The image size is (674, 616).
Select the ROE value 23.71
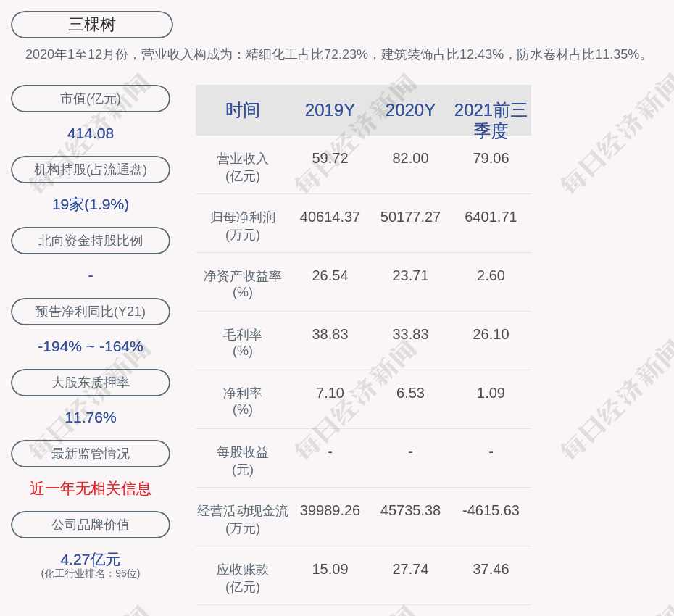coord(410,275)
